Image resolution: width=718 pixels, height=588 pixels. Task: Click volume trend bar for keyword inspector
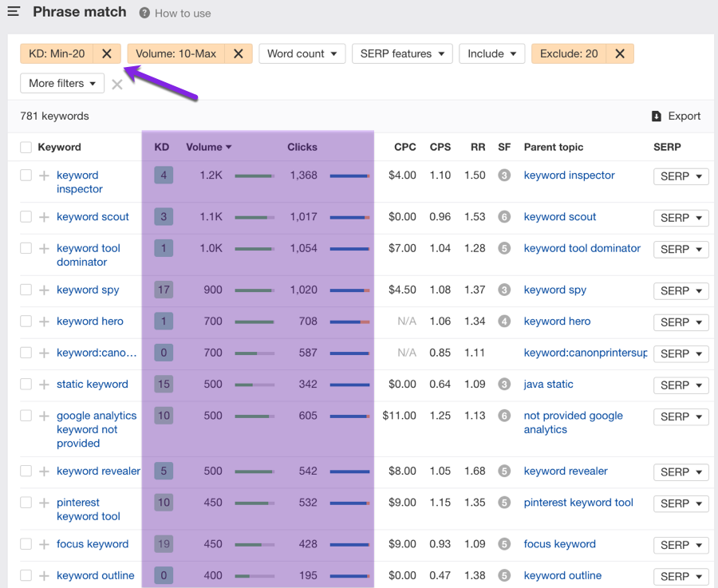pyautogui.click(x=254, y=176)
